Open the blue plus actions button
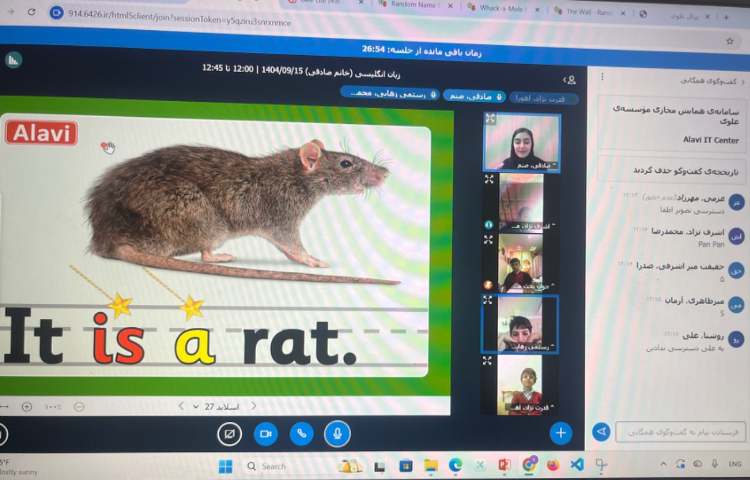The image size is (750, 480). click(561, 432)
